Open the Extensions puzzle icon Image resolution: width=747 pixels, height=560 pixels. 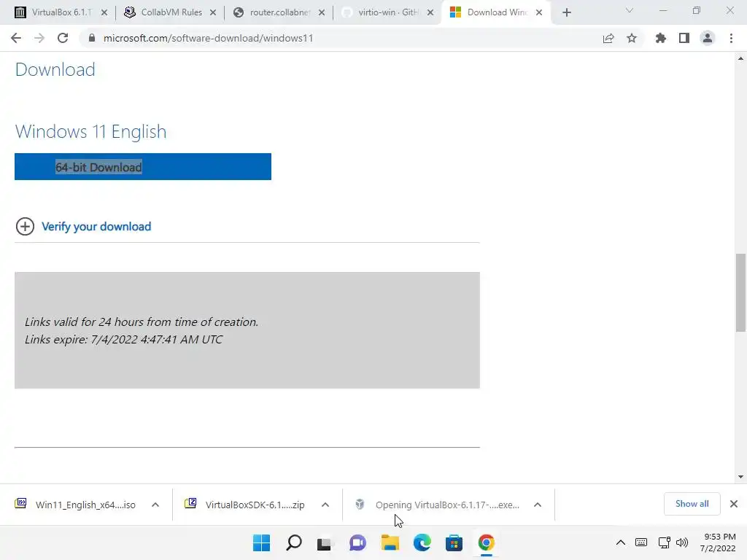click(660, 38)
